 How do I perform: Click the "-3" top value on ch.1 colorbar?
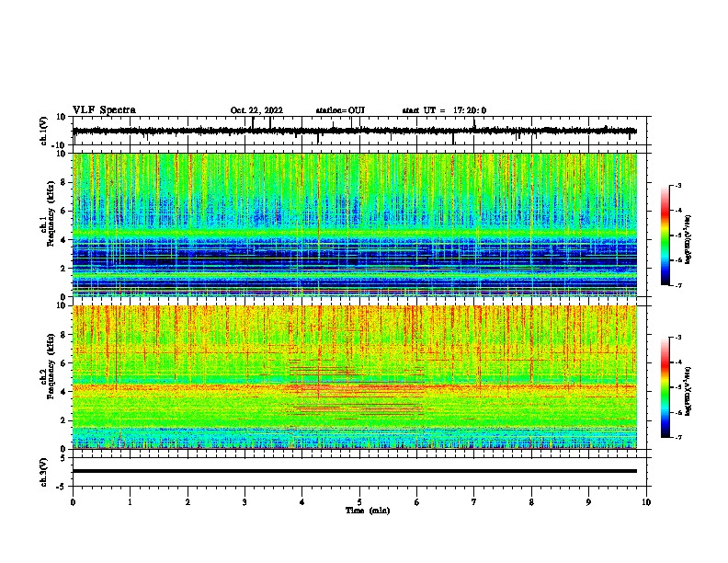click(x=678, y=186)
